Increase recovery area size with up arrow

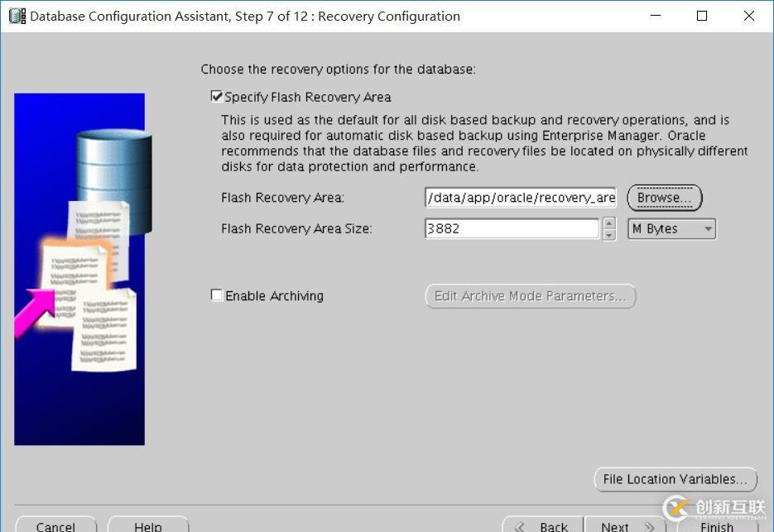click(609, 223)
